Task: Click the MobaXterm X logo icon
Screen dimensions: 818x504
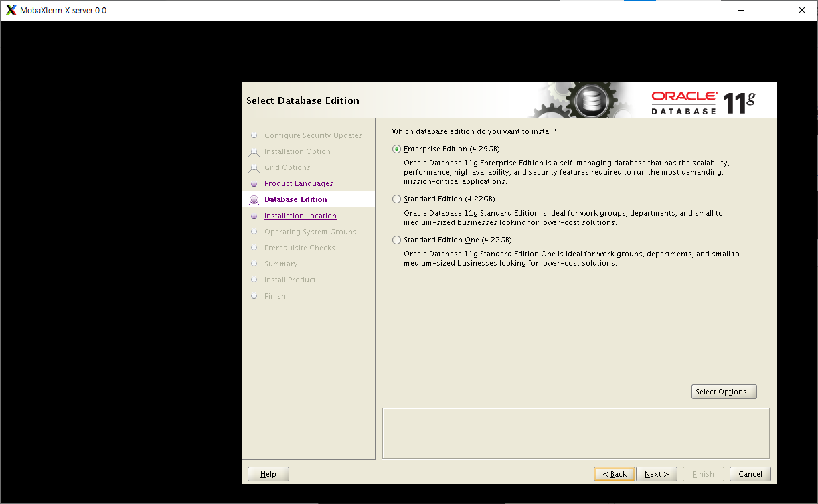Action: tap(11, 10)
